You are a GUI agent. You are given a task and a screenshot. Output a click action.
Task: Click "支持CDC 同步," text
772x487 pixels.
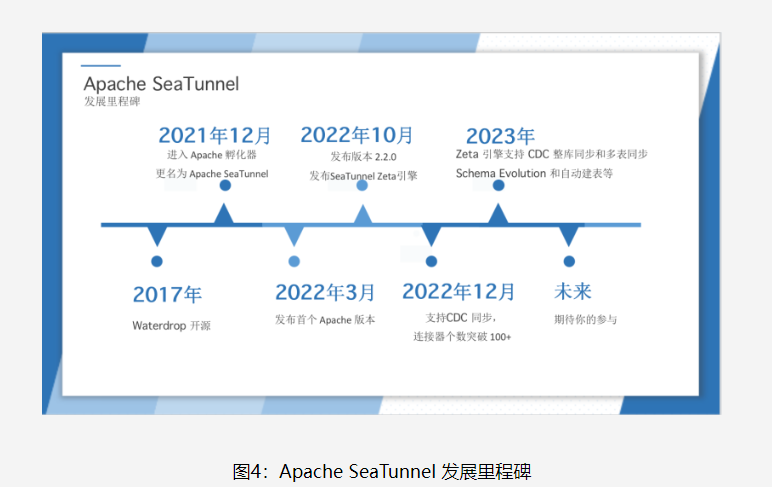pyautogui.click(x=461, y=318)
